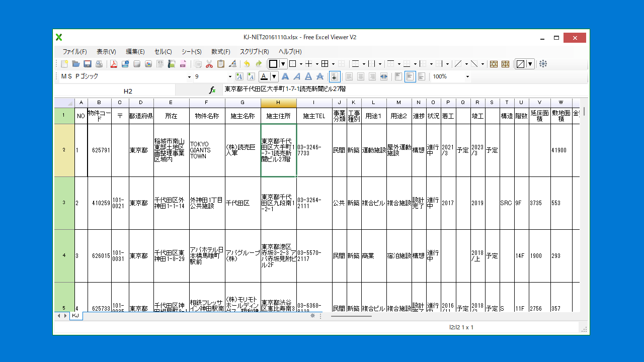Image resolution: width=644 pixels, height=362 pixels.
Task: Expand the thick border style dropdown arrow
Action: coord(283,64)
